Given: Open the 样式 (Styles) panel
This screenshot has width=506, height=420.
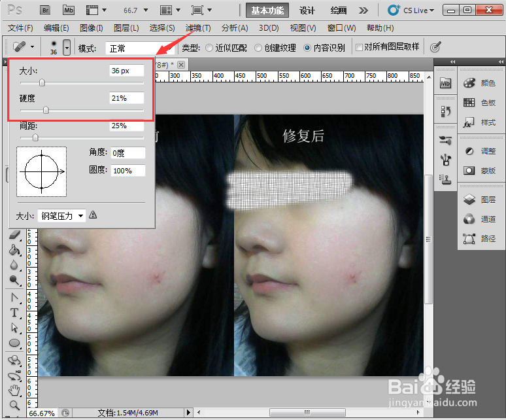Looking at the screenshot, I should tap(480, 123).
